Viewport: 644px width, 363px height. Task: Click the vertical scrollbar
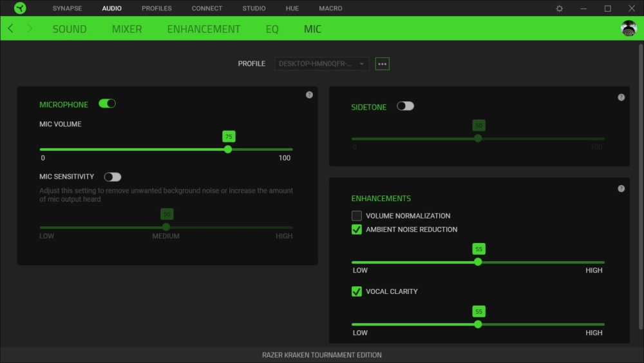(x=640, y=186)
